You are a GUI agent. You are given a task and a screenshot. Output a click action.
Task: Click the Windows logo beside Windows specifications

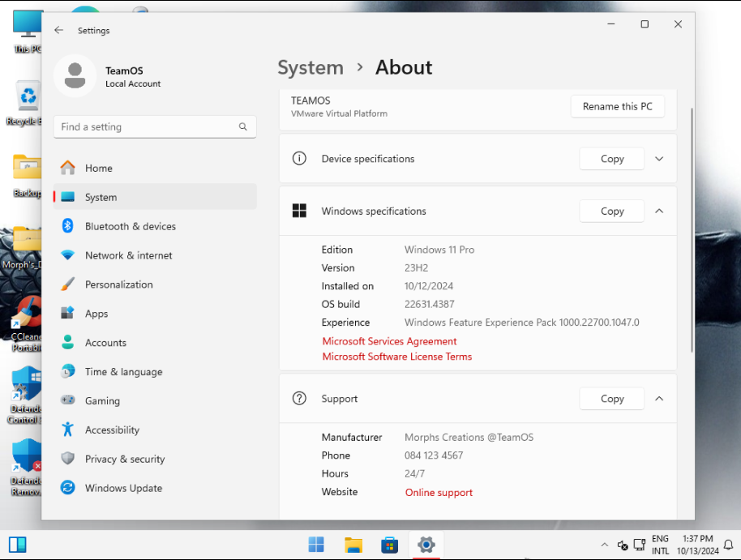click(x=299, y=211)
